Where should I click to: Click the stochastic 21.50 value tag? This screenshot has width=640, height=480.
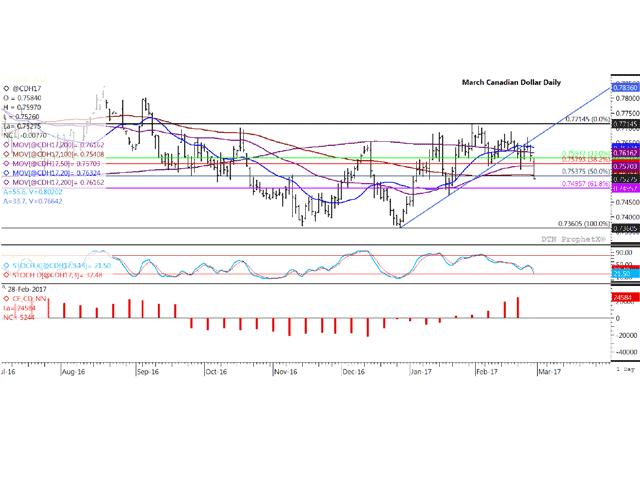click(625, 273)
